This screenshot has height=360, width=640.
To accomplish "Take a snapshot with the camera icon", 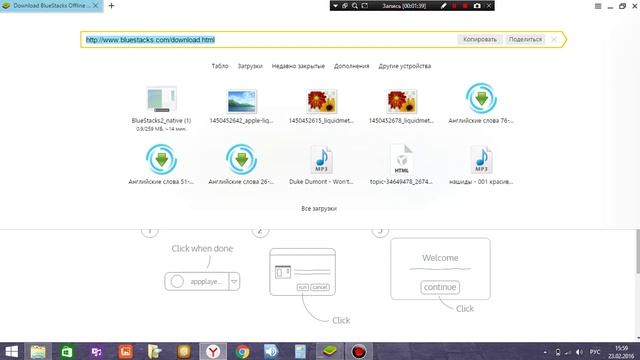I will coord(477,6).
